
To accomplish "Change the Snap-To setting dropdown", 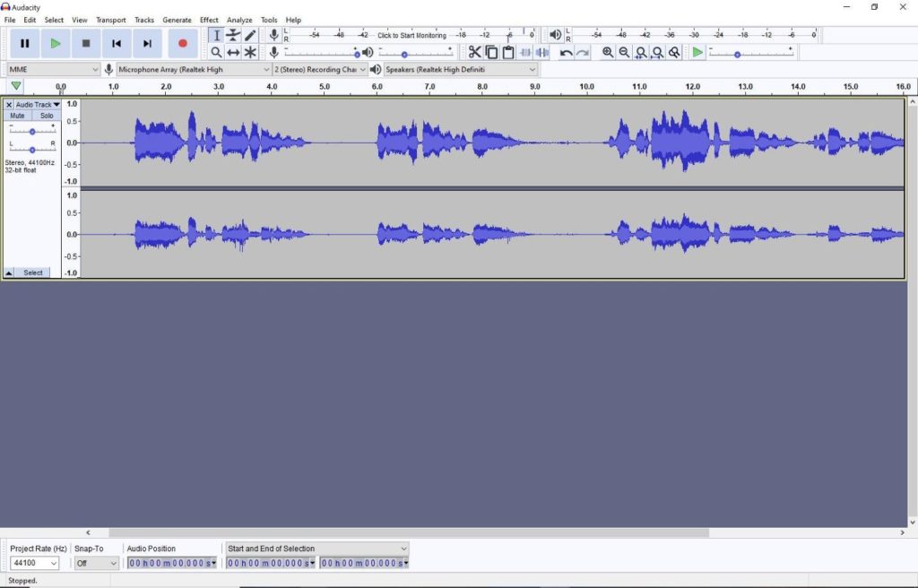I will pyautogui.click(x=96, y=563).
